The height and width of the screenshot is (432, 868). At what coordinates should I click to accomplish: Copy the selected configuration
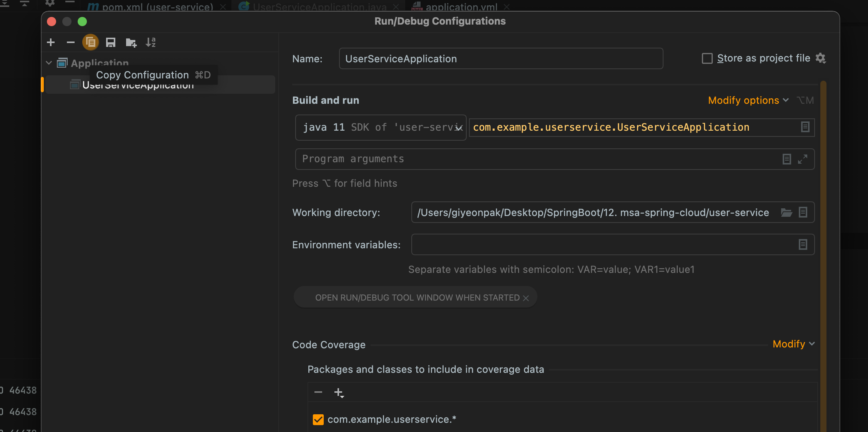tap(91, 42)
